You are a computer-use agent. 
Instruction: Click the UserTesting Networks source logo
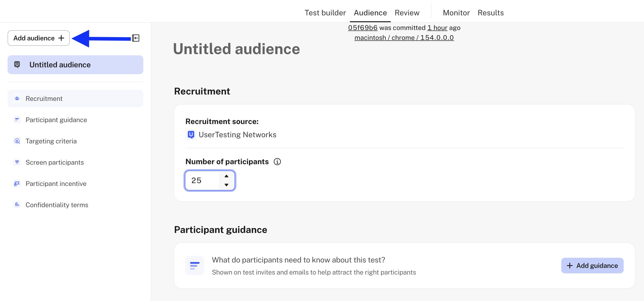point(191,135)
